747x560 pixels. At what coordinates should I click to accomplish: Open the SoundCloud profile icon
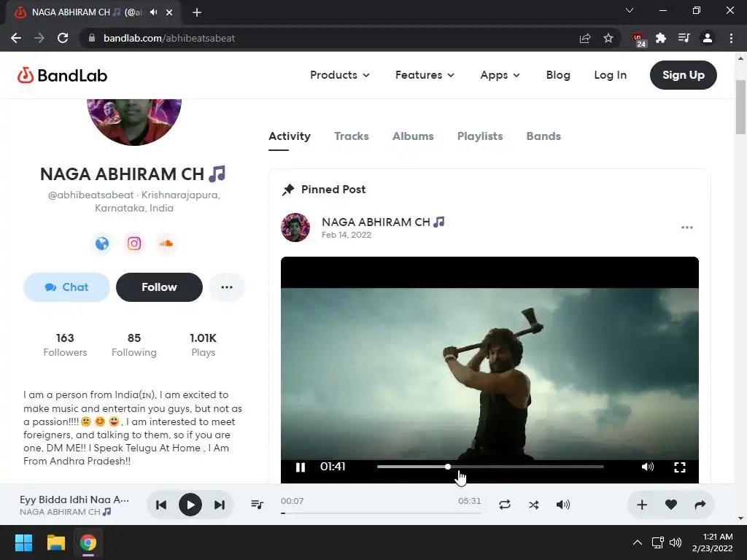pos(166,244)
